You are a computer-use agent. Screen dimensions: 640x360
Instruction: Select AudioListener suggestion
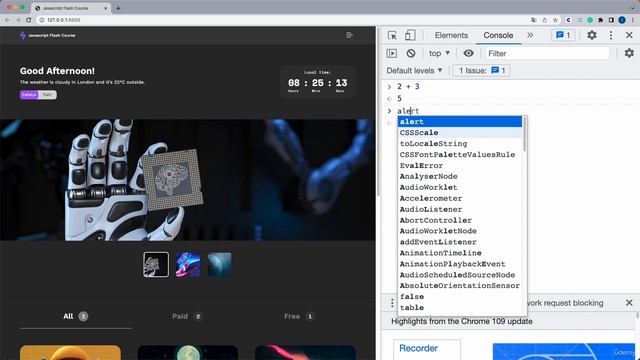460,209
